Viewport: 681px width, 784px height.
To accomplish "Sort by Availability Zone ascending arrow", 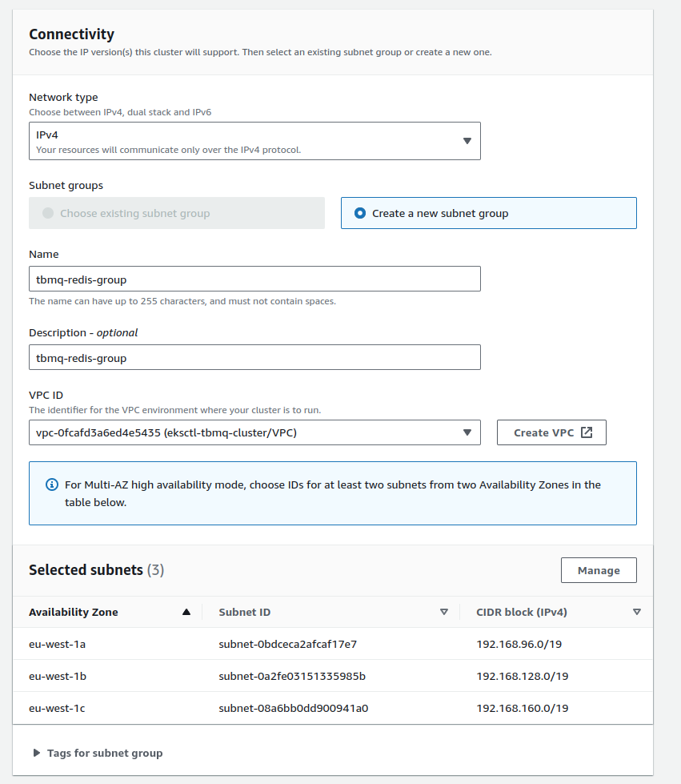I will coord(186,612).
